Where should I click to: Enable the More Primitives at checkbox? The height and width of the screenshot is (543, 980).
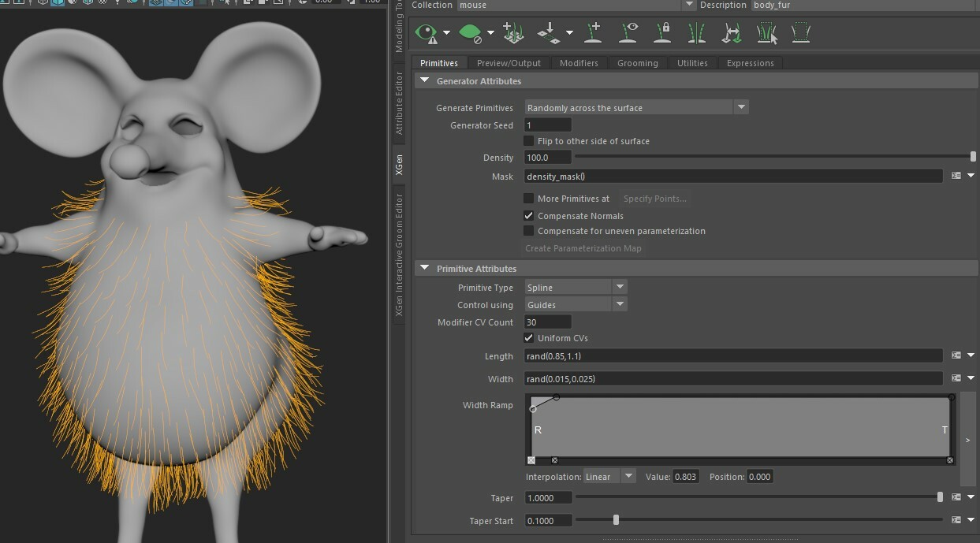(529, 199)
